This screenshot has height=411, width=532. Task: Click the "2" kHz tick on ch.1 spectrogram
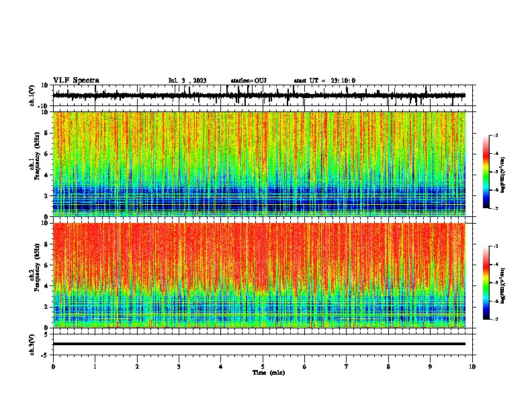pyautogui.click(x=46, y=196)
